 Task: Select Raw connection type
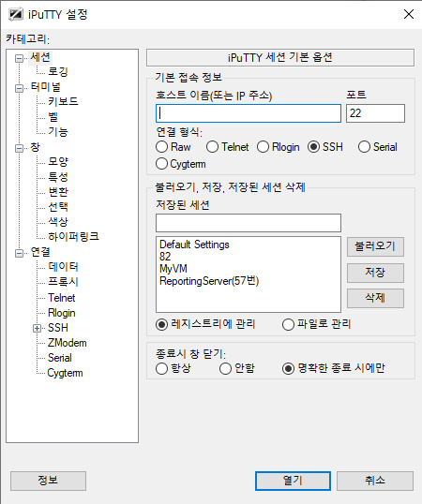tap(173, 147)
